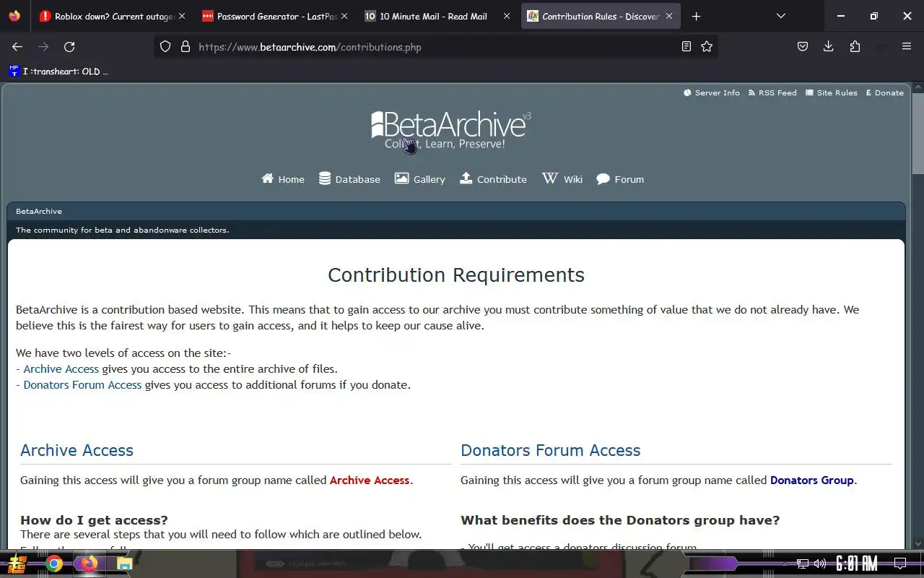Open Forum navigation item

pyautogui.click(x=620, y=179)
